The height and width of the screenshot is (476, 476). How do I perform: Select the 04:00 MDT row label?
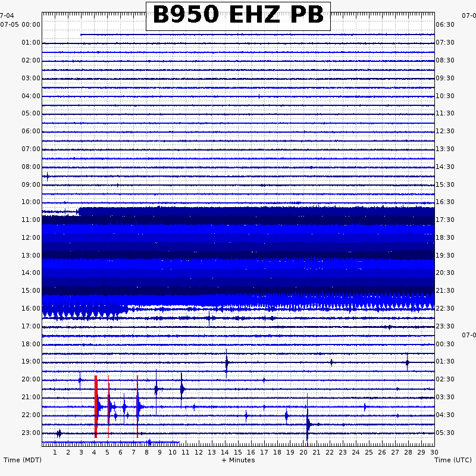31,96
